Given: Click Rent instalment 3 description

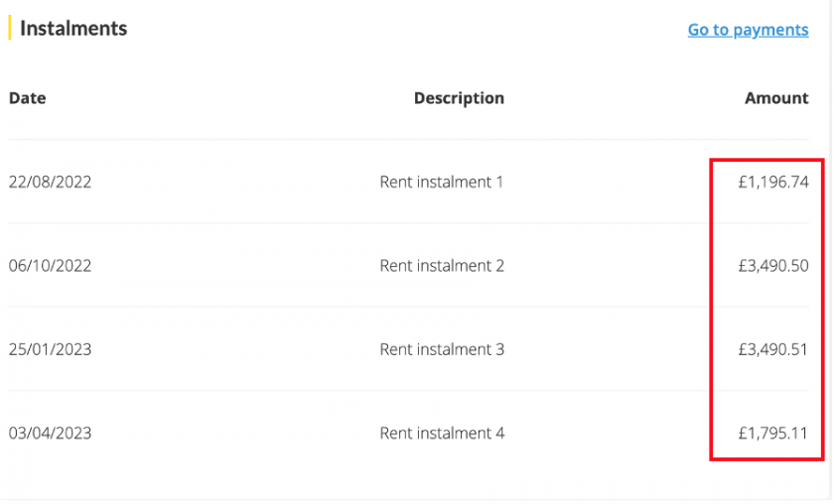Looking at the screenshot, I should 442,349.
